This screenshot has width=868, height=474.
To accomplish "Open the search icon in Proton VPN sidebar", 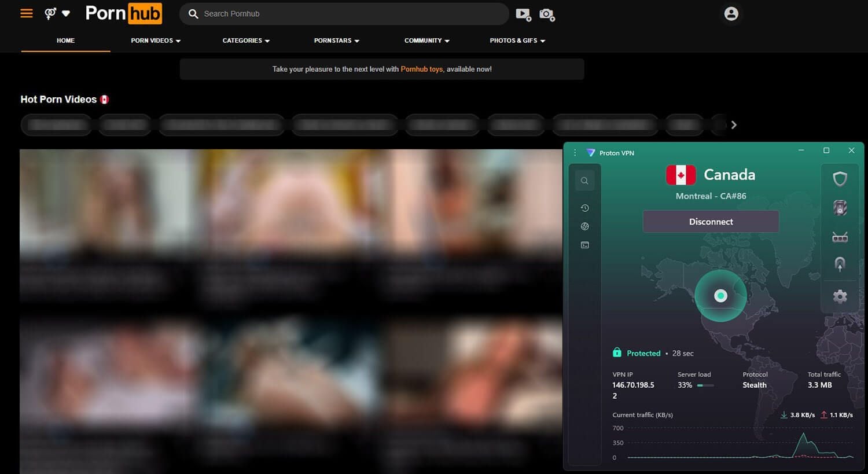I will pos(584,181).
